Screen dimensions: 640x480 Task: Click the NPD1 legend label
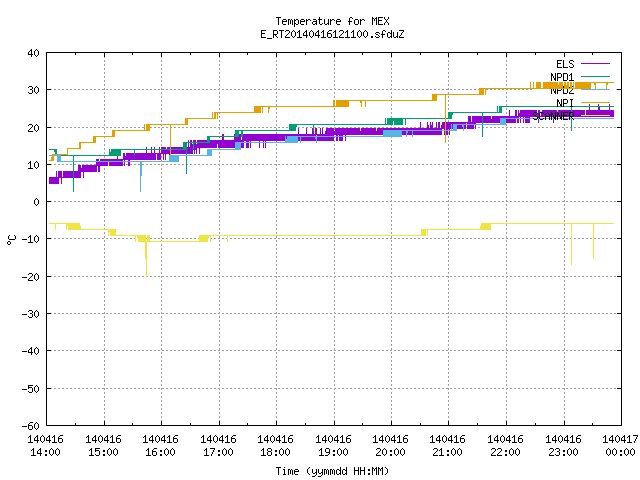point(562,77)
